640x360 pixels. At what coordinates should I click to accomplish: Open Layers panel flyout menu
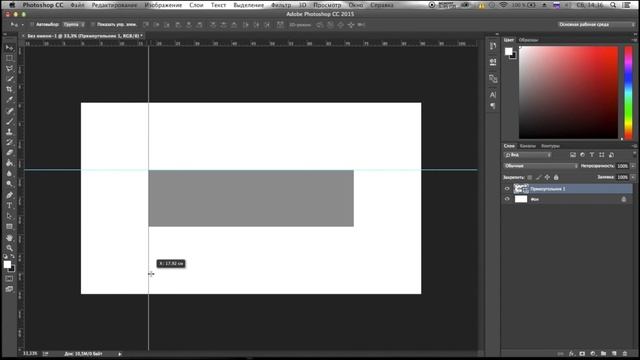pos(634,146)
